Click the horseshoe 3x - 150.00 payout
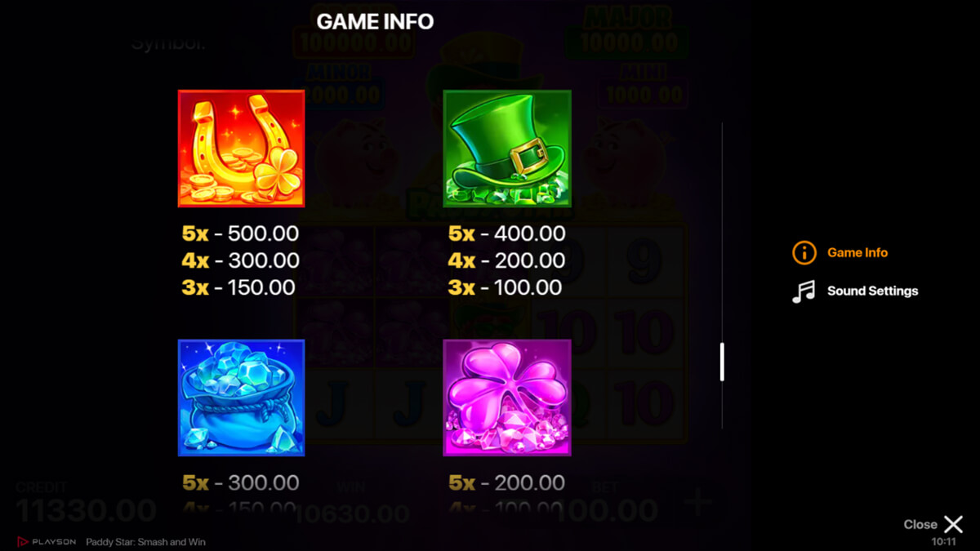Image resolution: width=980 pixels, height=551 pixels. [238, 287]
